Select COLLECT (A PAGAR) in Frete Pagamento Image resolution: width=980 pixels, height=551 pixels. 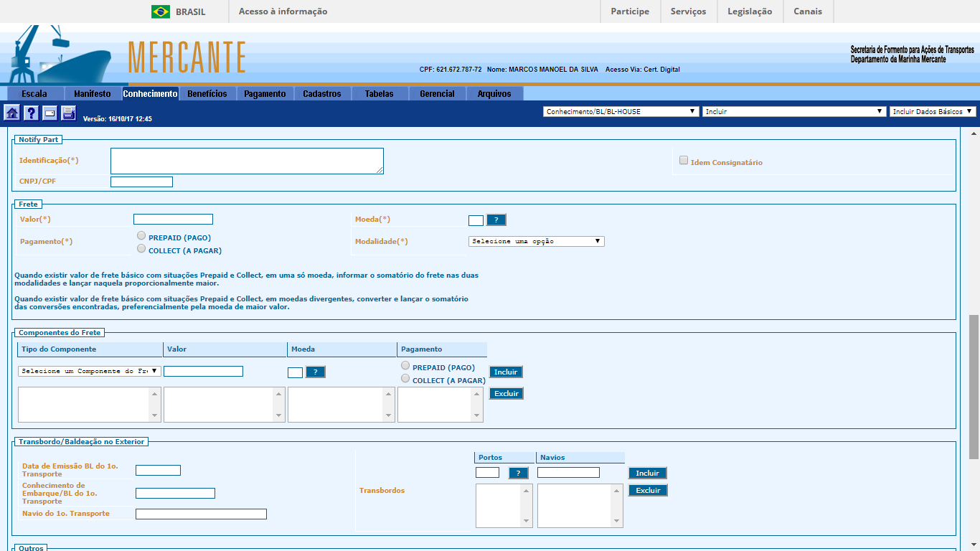pyautogui.click(x=141, y=249)
